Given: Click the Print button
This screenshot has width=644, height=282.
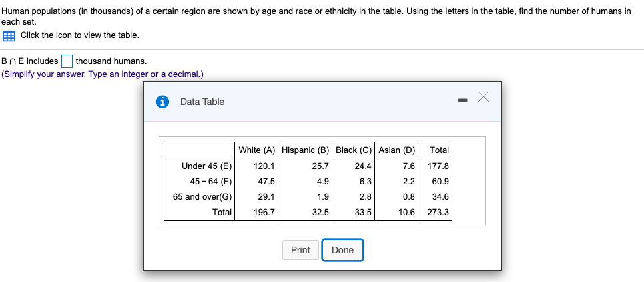Looking at the screenshot, I should [x=300, y=250].
